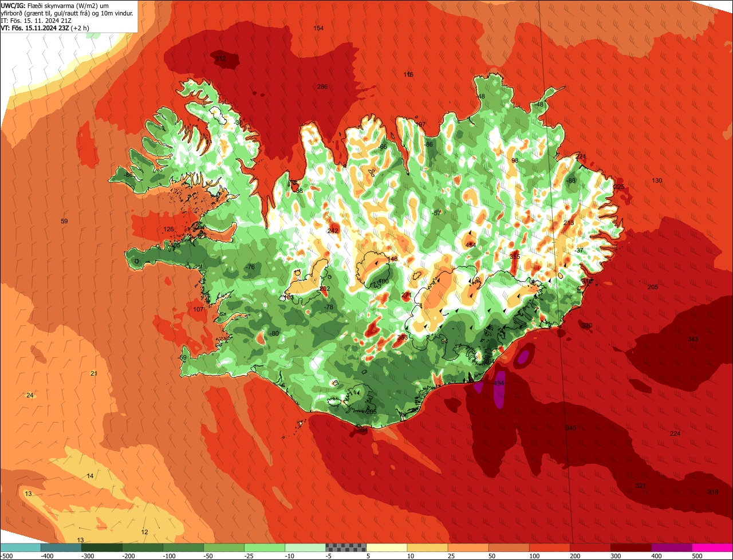Click the 343 value in the dark red sea area
Screen dimensions: 733x560
(693, 339)
